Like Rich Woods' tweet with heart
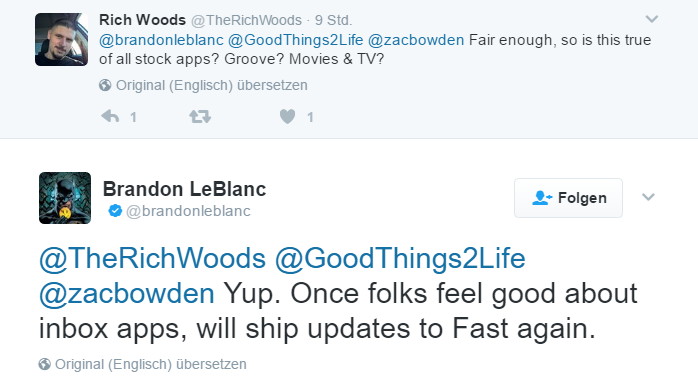Screen dimensions: 698x381 288,117
